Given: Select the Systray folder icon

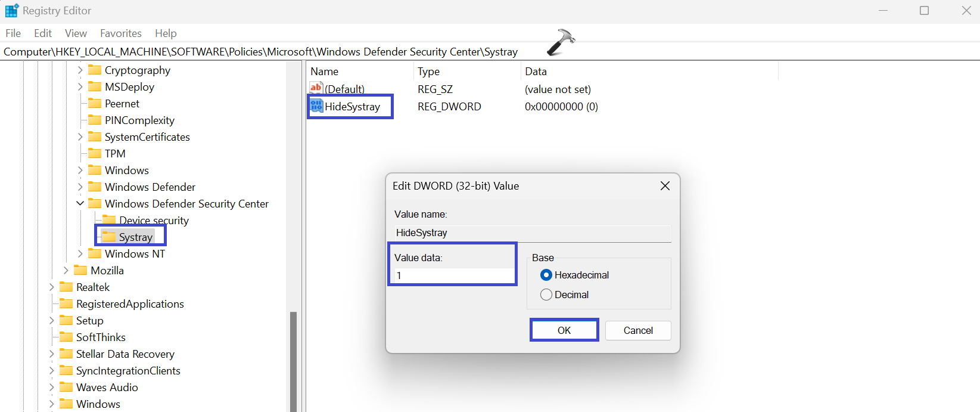Looking at the screenshot, I should [108, 237].
